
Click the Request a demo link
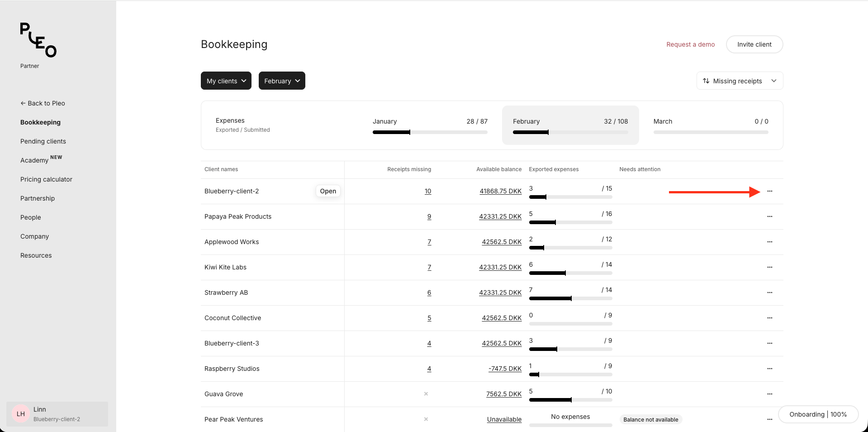pos(690,44)
